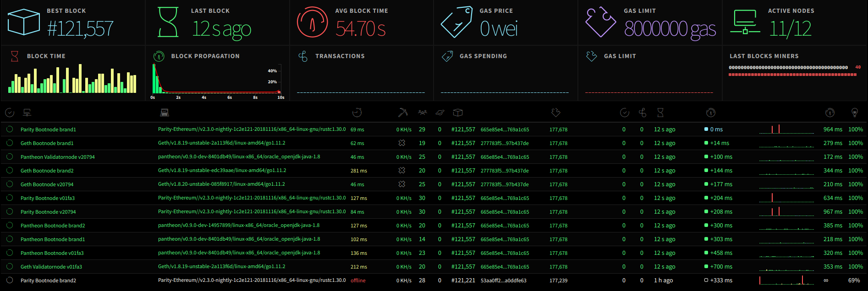Sort by uptime lightbulb icon
This screenshot has width=868, height=291.
(x=854, y=113)
